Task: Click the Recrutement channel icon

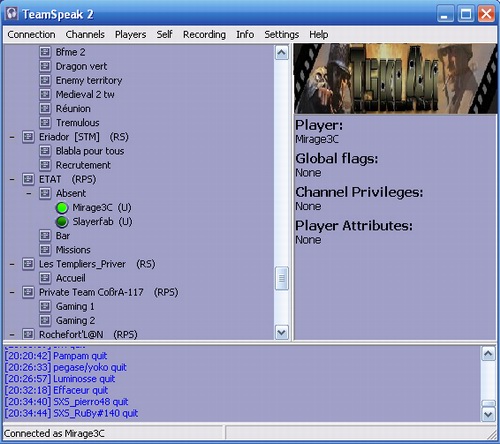Action: click(x=45, y=165)
